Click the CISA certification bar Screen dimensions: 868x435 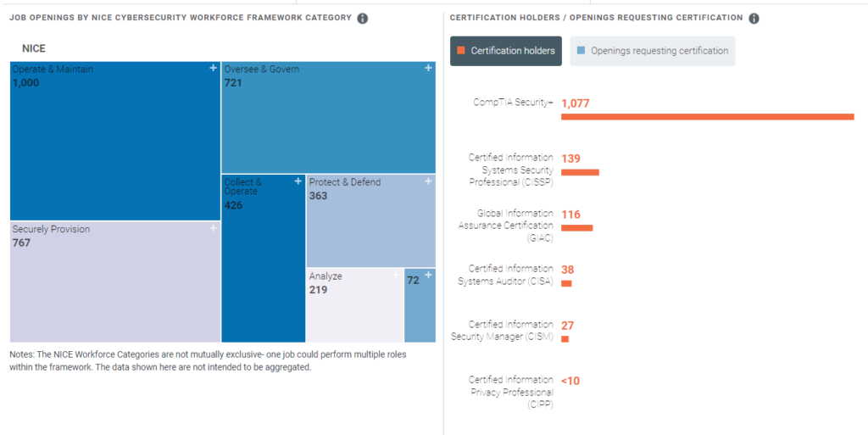coord(566,283)
